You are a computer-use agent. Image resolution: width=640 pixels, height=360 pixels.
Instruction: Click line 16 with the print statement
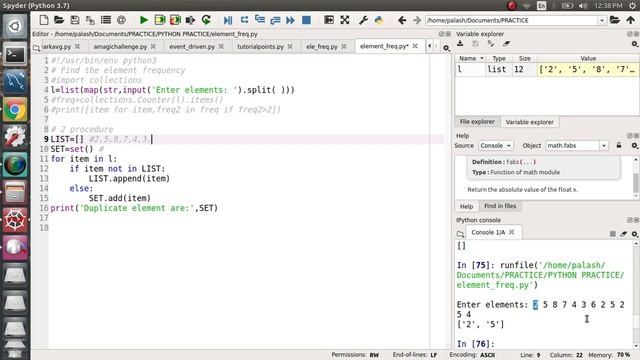pyautogui.click(x=134, y=208)
